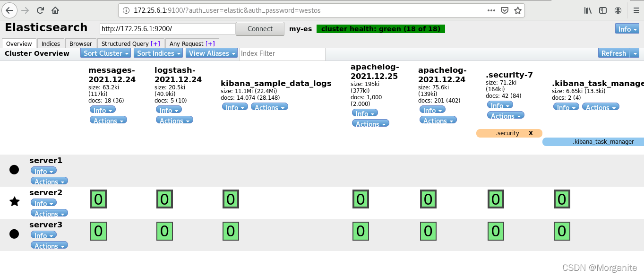Expand Refresh interval dropdown arrow
The width and height of the screenshot is (644, 277).
pyautogui.click(x=635, y=53)
